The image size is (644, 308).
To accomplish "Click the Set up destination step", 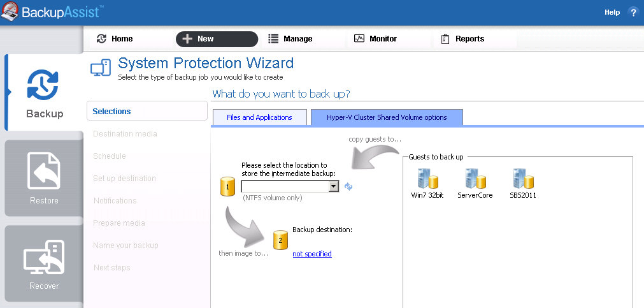I will point(124,178).
